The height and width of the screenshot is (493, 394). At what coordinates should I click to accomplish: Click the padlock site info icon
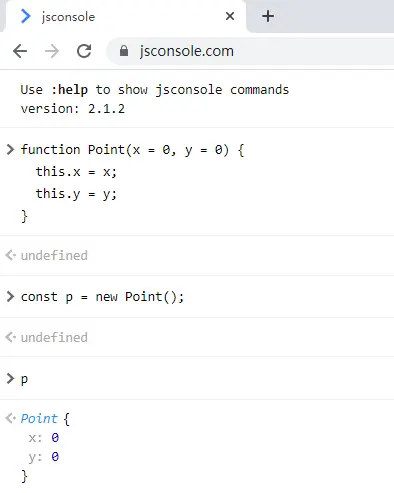pyautogui.click(x=124, y=51)
